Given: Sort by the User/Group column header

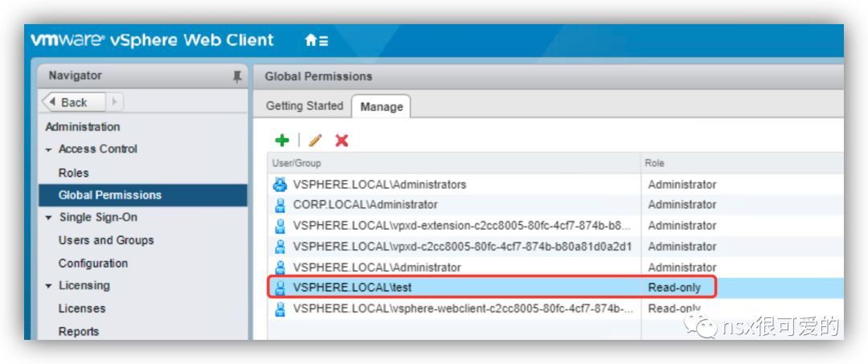Looking at the screenshot, I should pos(454,163).
